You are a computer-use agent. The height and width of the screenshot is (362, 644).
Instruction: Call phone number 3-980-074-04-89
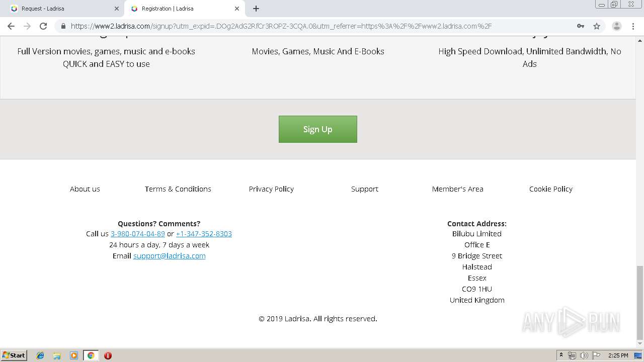(138, 234)
